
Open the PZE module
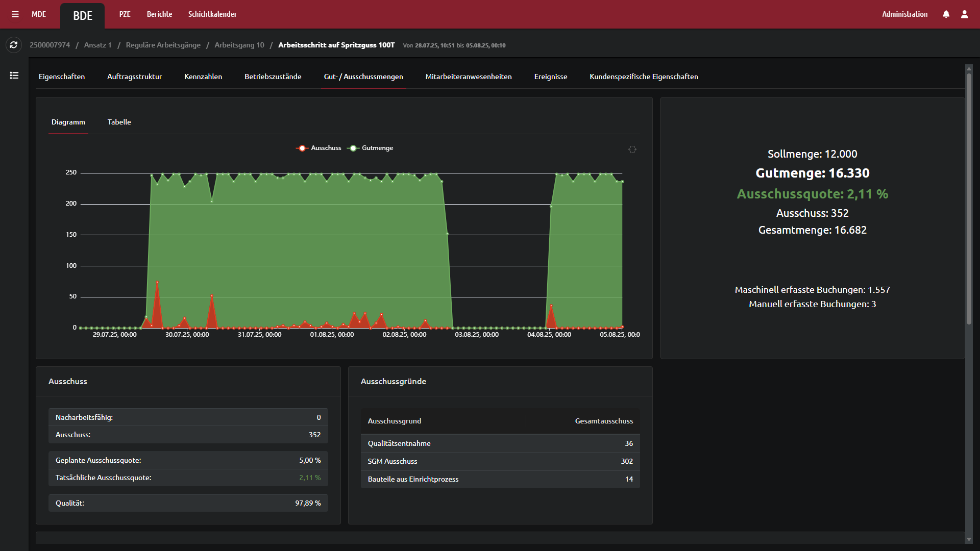pos(125,14)
